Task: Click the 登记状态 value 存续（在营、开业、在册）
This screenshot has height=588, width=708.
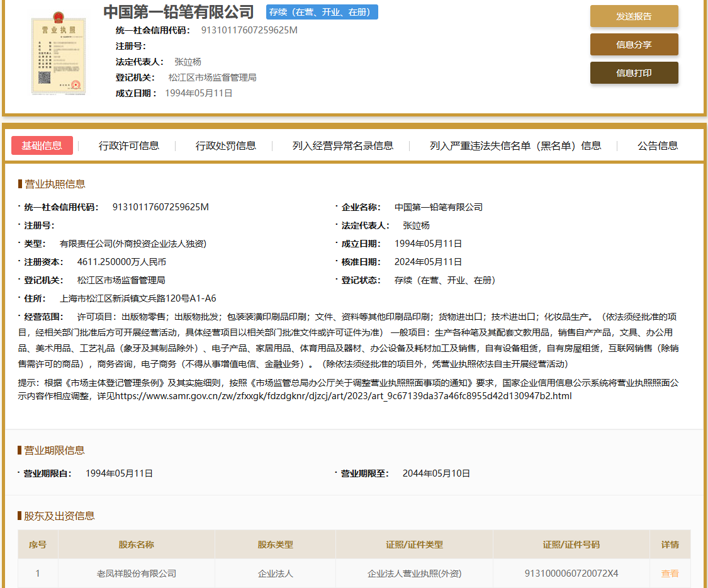Action: [x=445, y=280]
